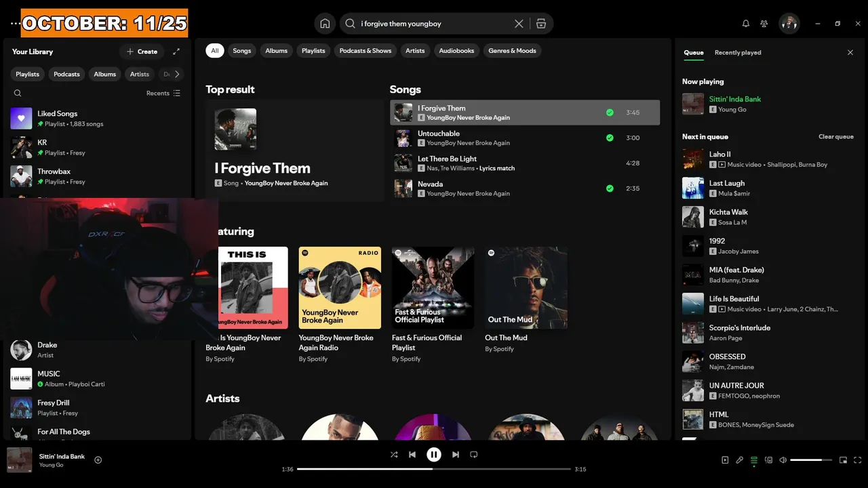Image resolution: width=868 pixels, height=488 pixels.
Task: Open YoungBoy Never Broke Again Radio card
Action: 340,304
